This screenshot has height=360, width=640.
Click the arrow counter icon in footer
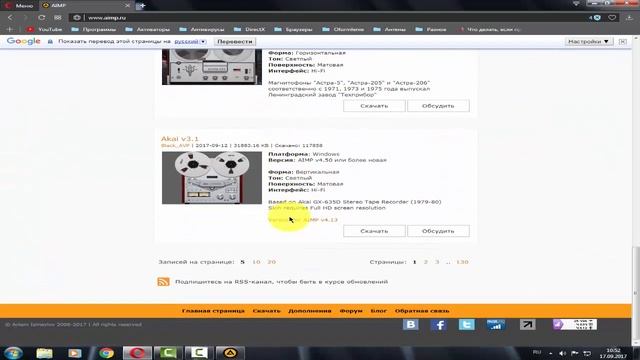[x=527, y=325]
